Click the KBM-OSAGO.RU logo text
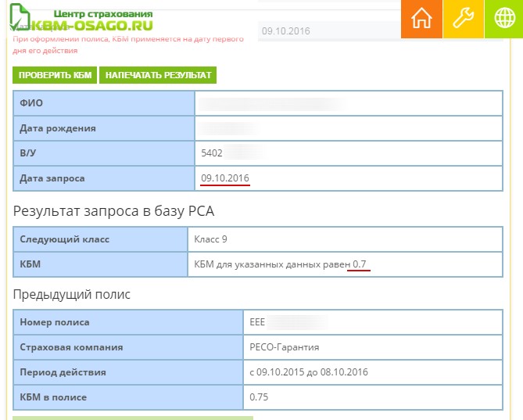This screenshot has height=420, width=523. tap(92, 26)
